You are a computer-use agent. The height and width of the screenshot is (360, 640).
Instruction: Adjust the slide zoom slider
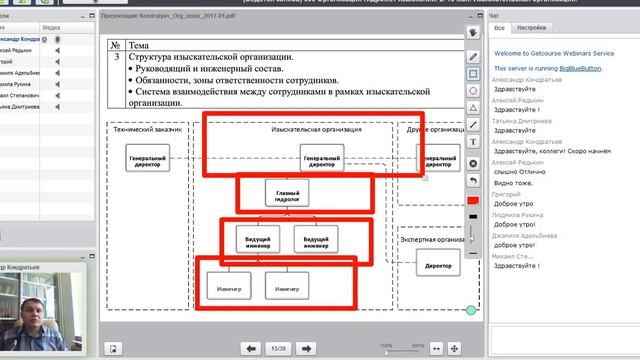pyautogui.click(x=402, y=351)
